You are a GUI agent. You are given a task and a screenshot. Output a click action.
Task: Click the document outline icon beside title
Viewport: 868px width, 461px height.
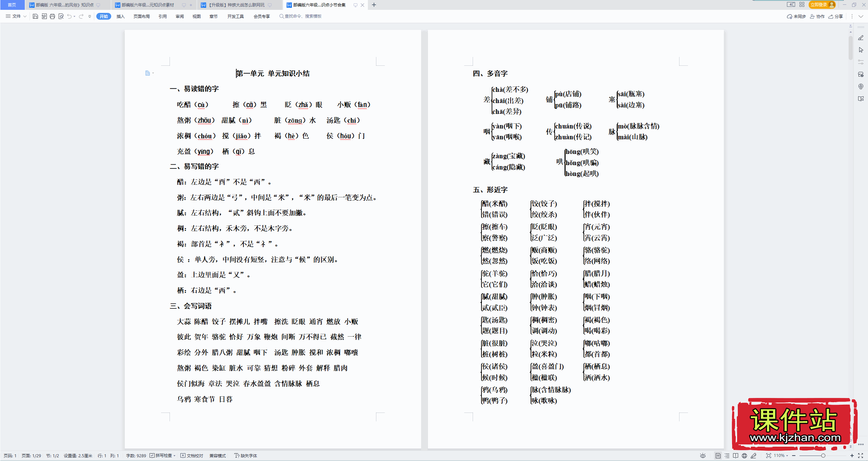(x=147, y=73)
